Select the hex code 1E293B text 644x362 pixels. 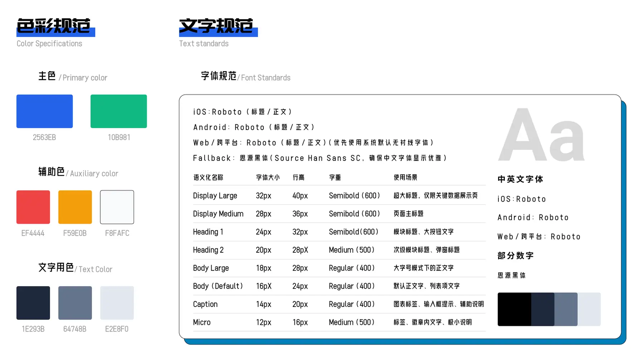coord(33,329)
